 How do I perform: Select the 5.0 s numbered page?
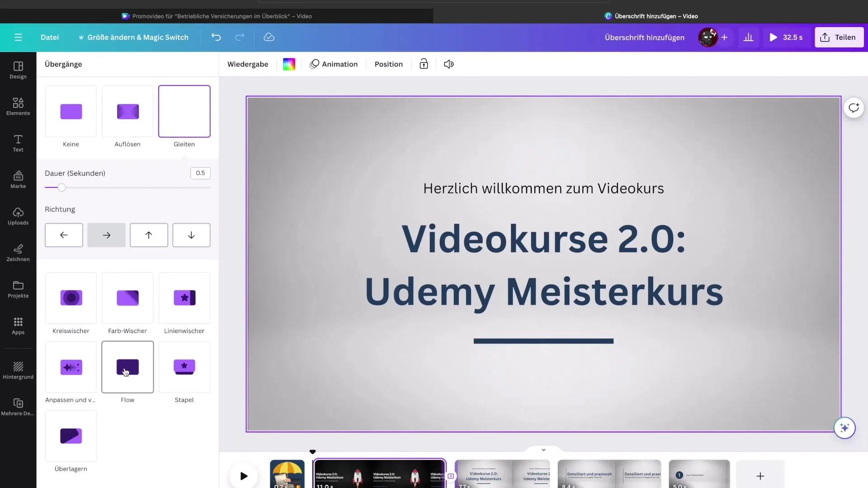699,474
